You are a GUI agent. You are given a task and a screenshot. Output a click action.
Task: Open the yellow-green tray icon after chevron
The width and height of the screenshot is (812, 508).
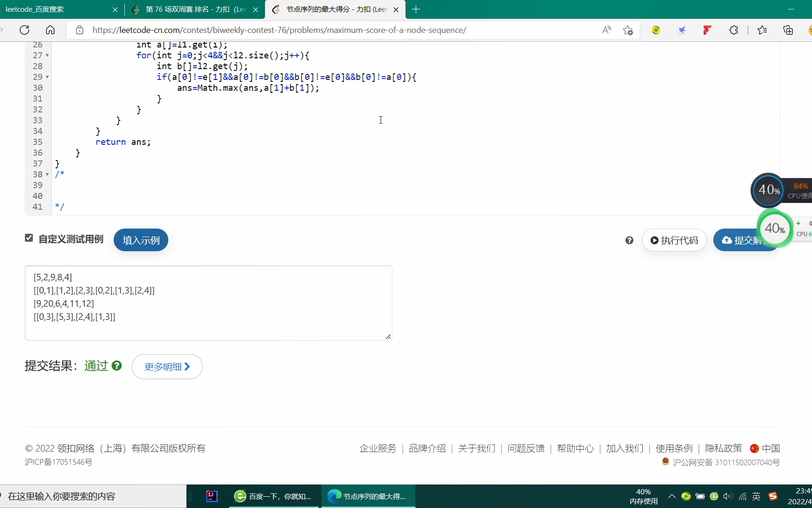pos(686,496)
